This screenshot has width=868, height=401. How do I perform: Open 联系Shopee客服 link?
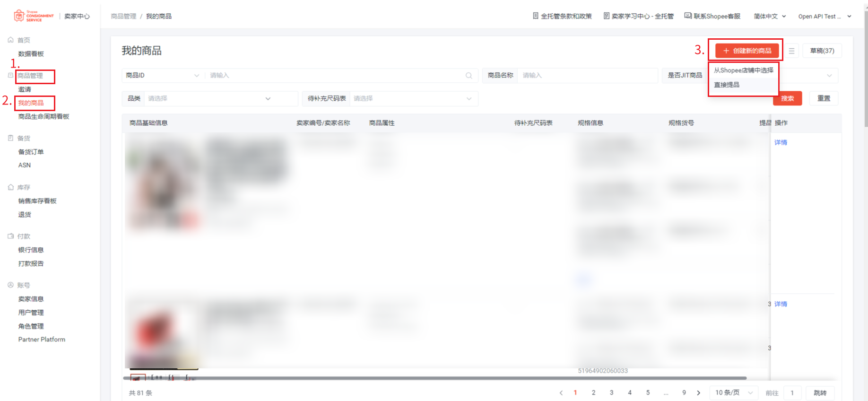click(717, 16)
